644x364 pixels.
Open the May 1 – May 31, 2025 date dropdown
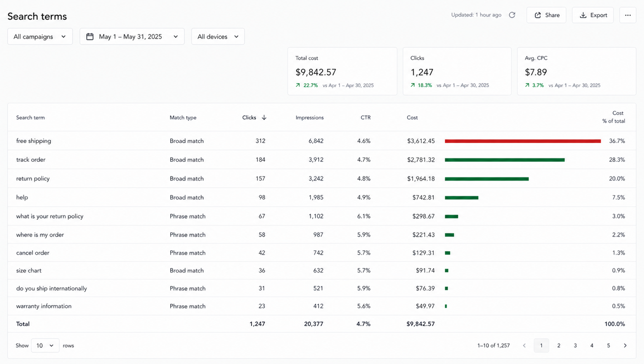132,36
